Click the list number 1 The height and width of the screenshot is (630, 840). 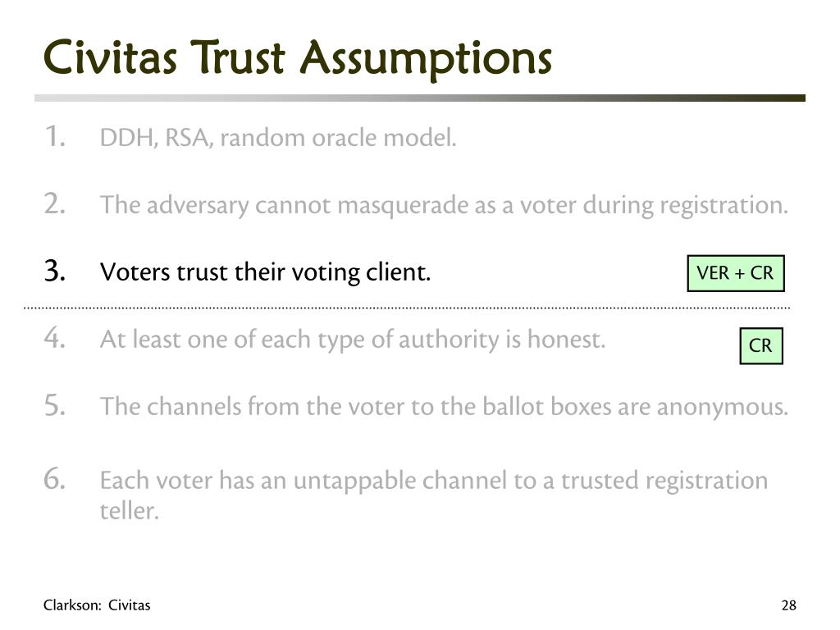click(x=55, y=136)
